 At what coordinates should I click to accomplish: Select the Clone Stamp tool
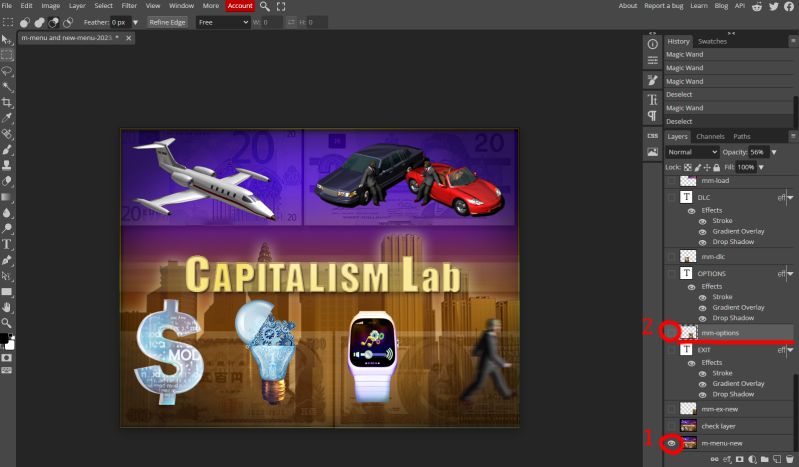pos(7,166)
